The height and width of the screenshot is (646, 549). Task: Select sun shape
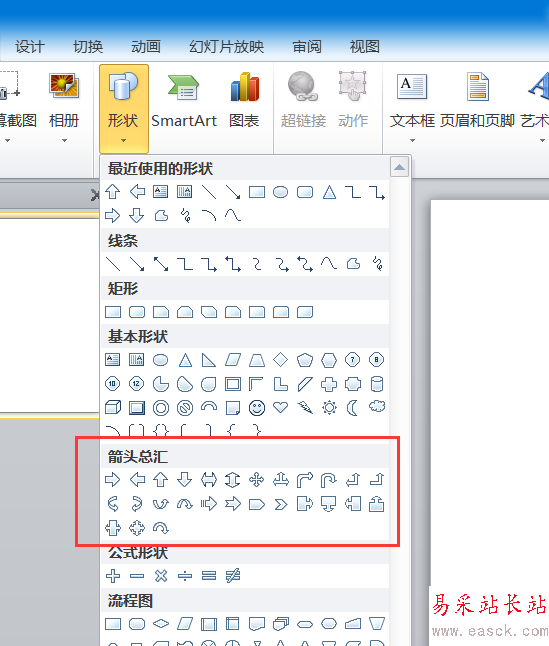pos(329,408)
